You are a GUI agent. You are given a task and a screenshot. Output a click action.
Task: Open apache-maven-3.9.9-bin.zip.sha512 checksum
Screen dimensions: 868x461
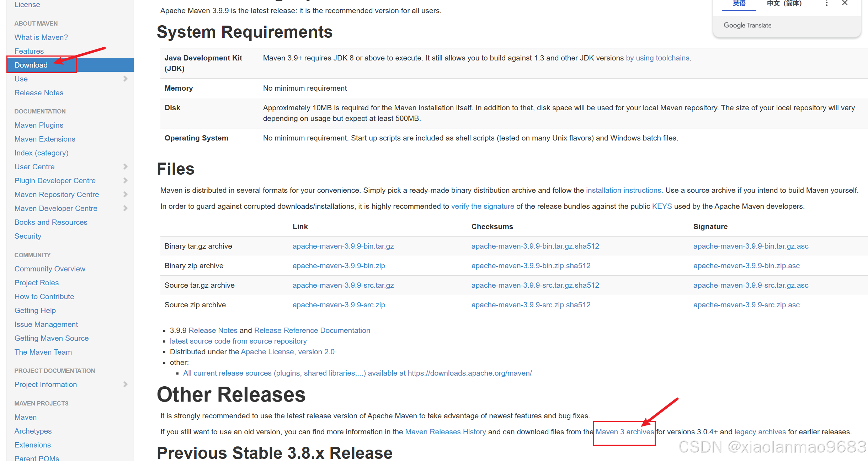coord(531,266)
